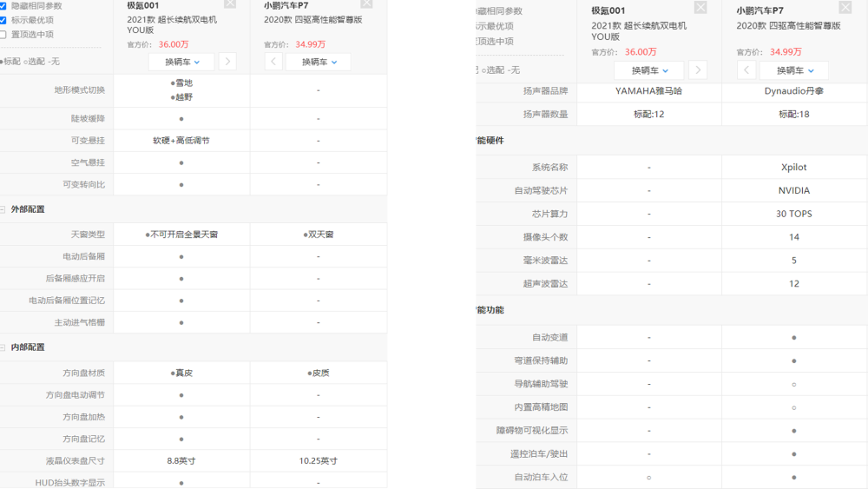Click 极氪001 optional circle in 自动泊车入位 row
868x489 pixels.
click(x=648, y=477)
